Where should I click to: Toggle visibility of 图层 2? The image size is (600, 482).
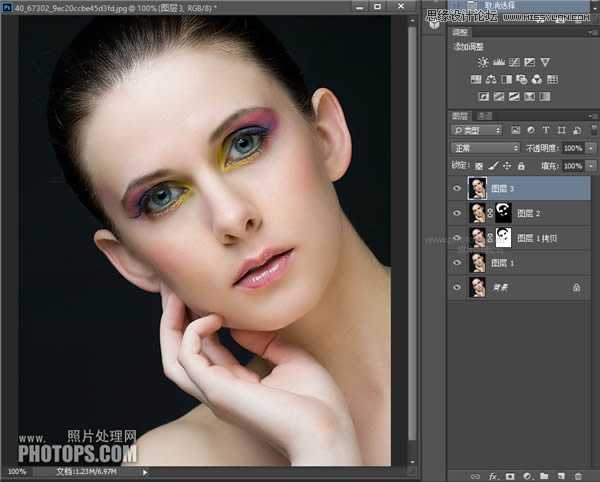coord(458,213)
